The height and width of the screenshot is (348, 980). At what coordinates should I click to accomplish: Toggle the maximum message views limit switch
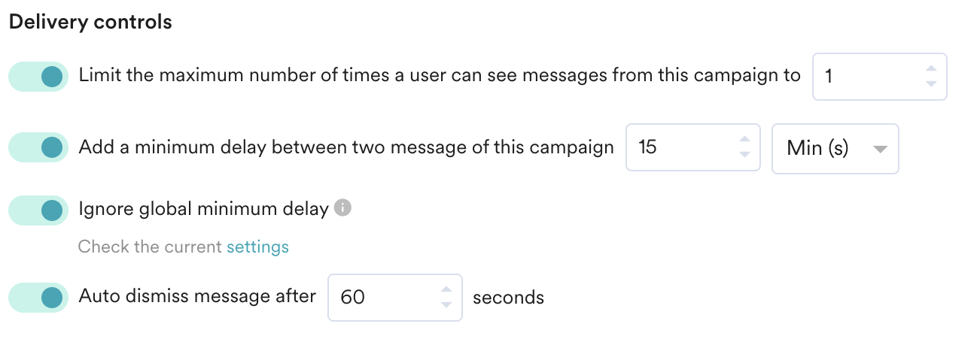point(38,77)
